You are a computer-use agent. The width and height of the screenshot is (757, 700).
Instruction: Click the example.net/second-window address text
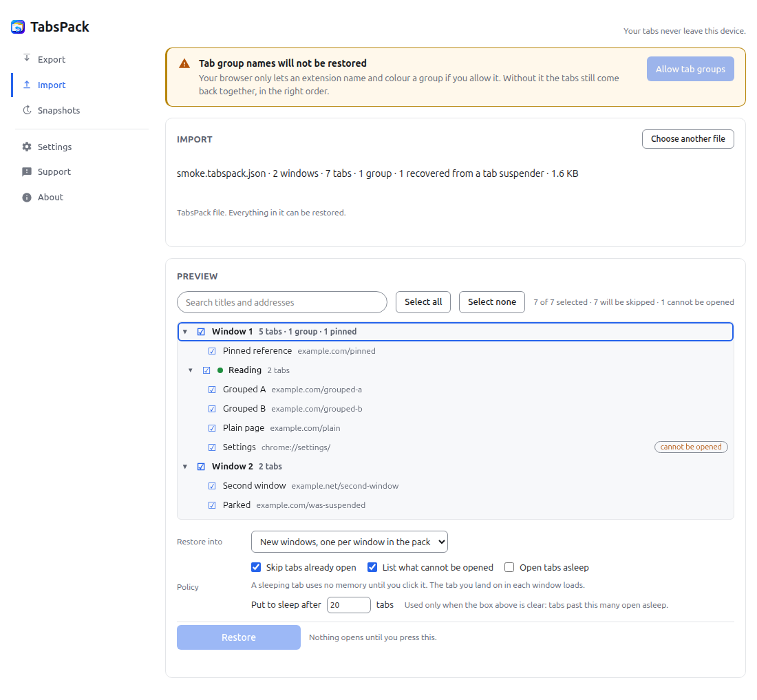345,486
